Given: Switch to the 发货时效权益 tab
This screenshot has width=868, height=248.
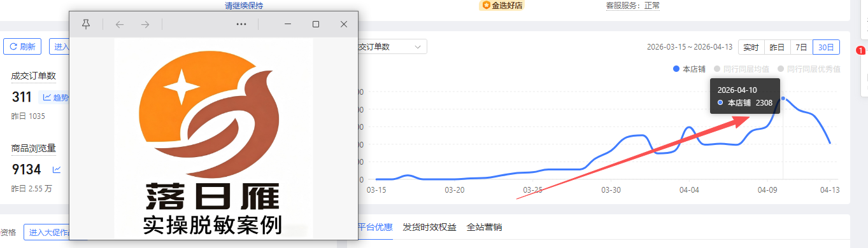Looking at the screenshot, I should click(x=430, y=227).
